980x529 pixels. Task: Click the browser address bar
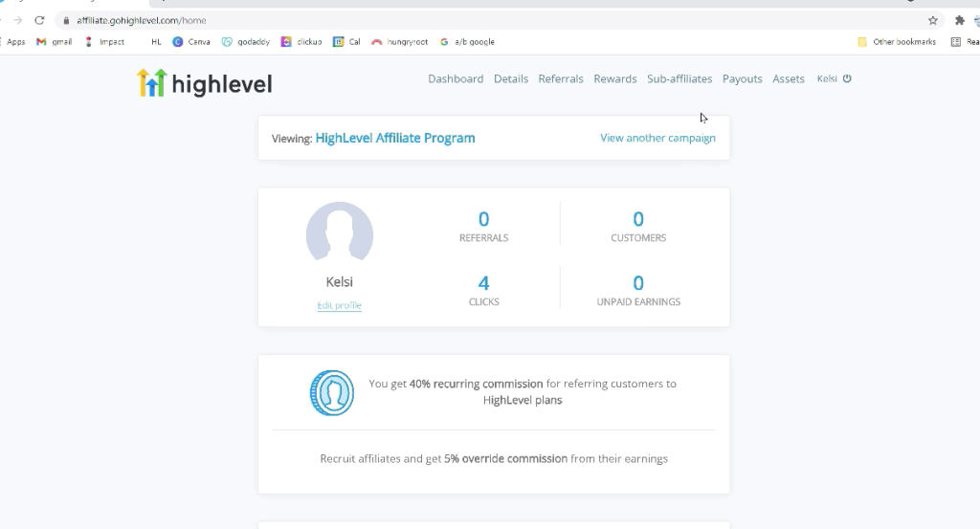pos(479,20)
